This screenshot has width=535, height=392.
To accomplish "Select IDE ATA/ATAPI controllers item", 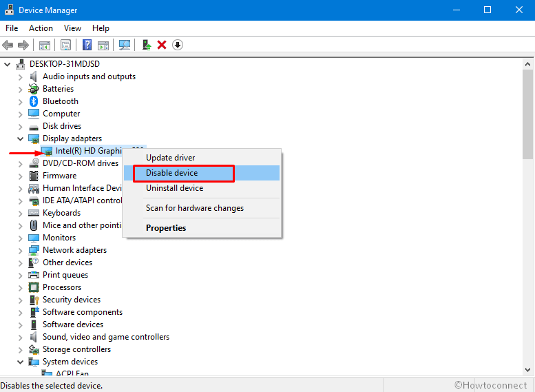I will 82,200.
